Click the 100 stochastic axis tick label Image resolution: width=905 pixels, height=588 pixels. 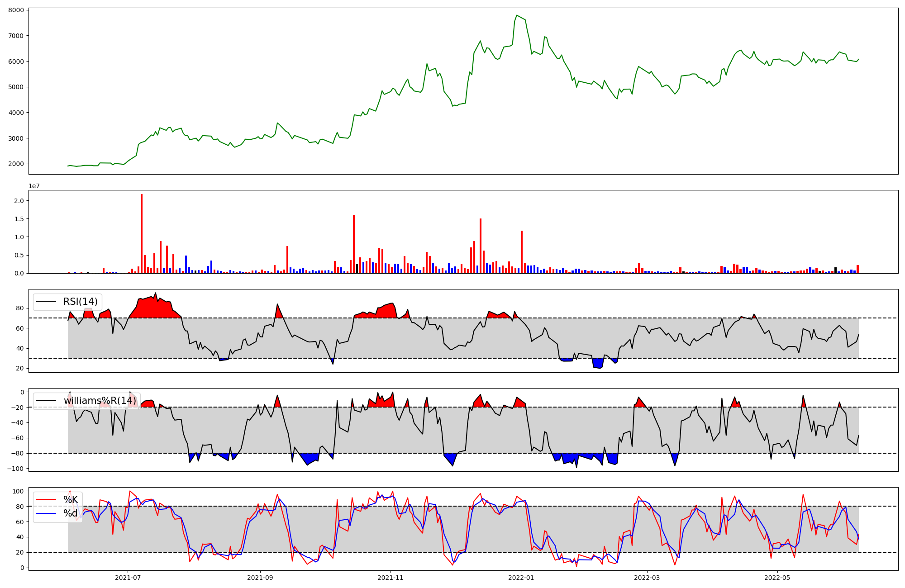click(17, 491)
